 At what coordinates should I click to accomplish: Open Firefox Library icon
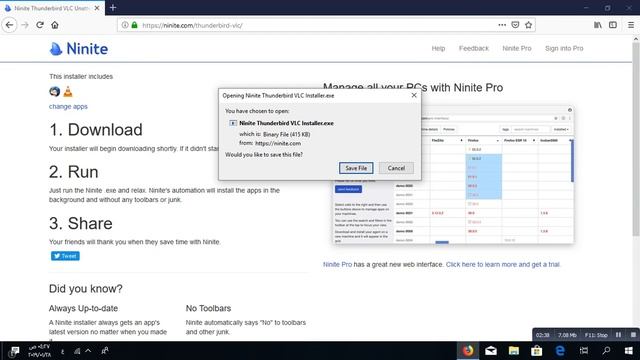tap(598, 25)
